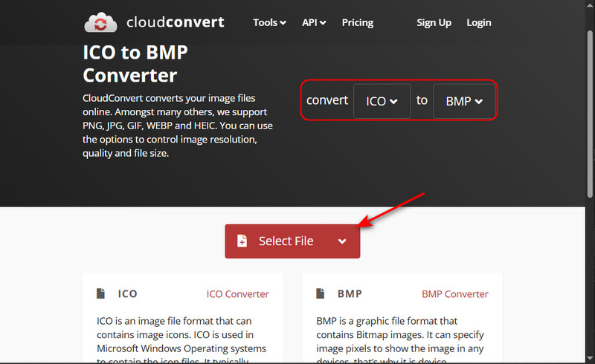
Task: Expand the Select File chevron options
Action: tap(342, 241)
